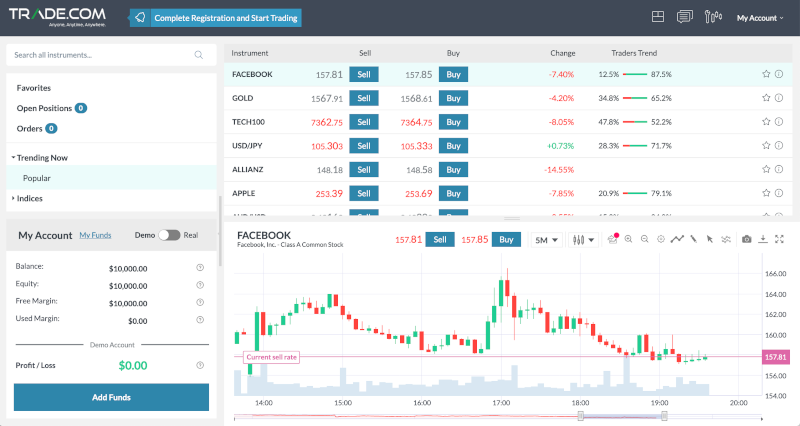
Task: Click the chart zoom in magnifier
Action: click(x=629, y=239)
